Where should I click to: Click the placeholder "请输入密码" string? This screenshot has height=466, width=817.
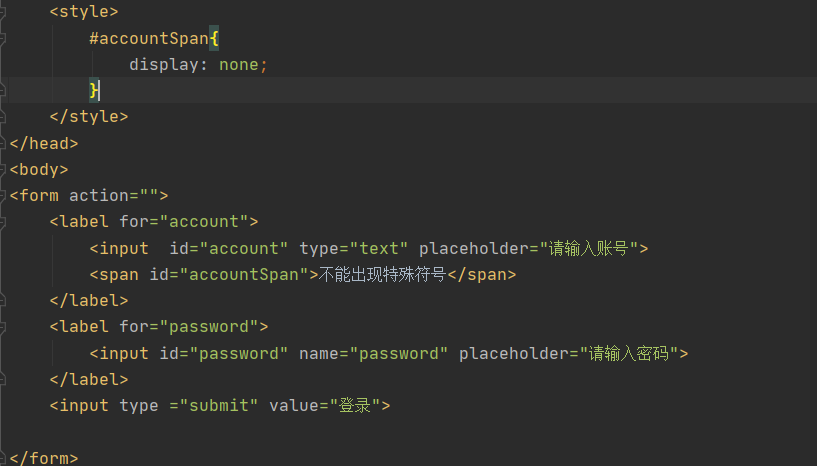628,353
